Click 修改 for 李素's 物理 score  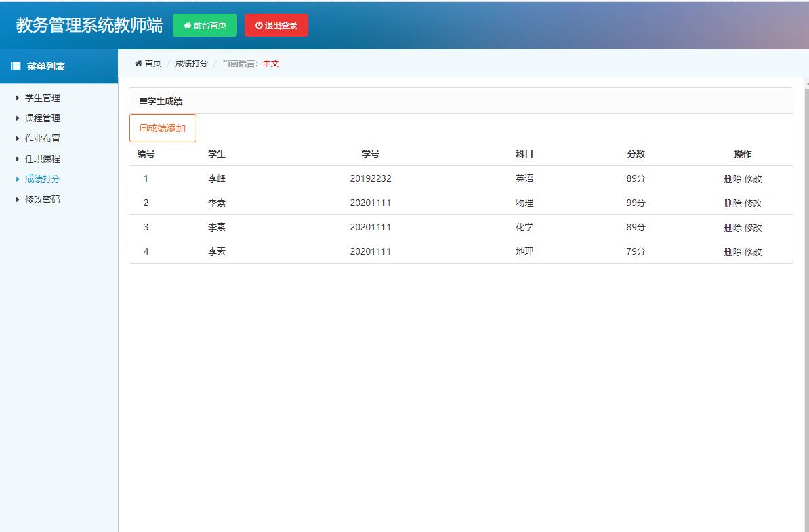pyautogui.click(x=753, y=202)
